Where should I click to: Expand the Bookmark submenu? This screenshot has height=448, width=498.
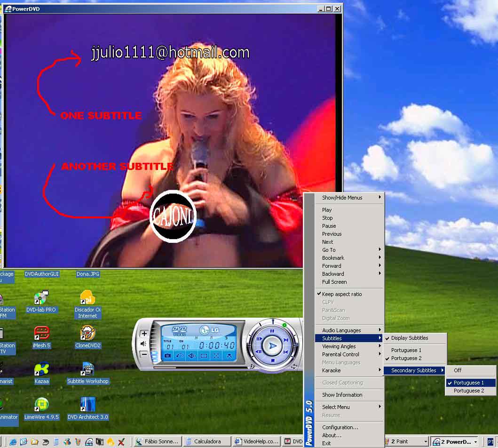click(x=349, y=258)
